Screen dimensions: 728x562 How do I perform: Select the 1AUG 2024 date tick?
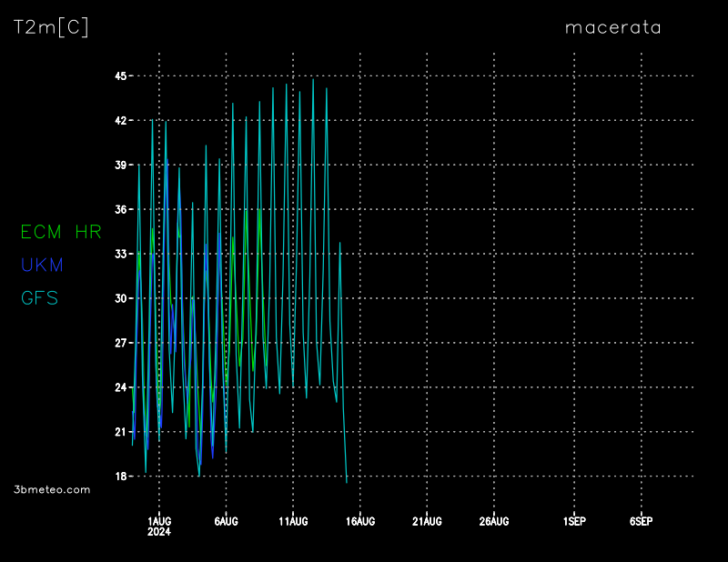pos(159,526)
